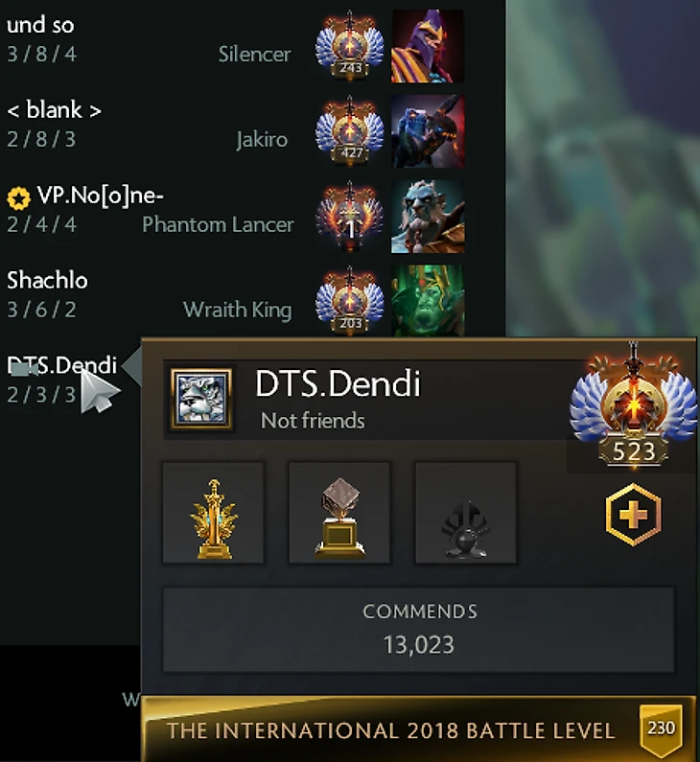Click the large rank 523 medal in popup

634,405
